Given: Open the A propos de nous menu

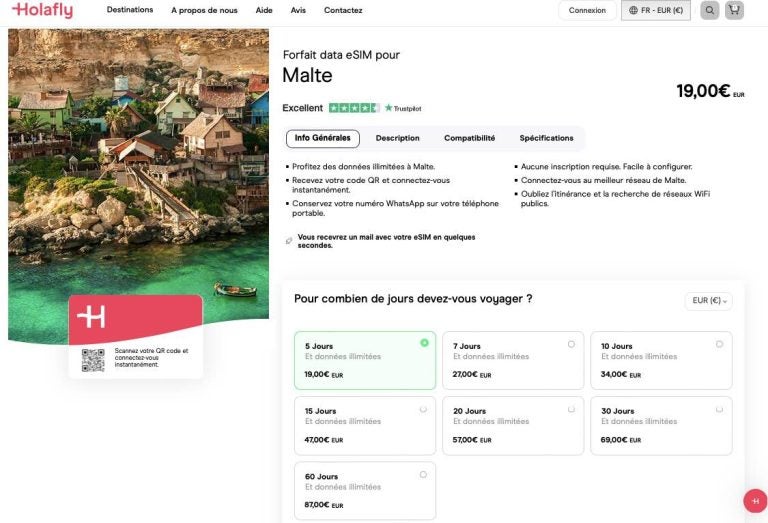Looking at the screenshot, I should 204,10.
